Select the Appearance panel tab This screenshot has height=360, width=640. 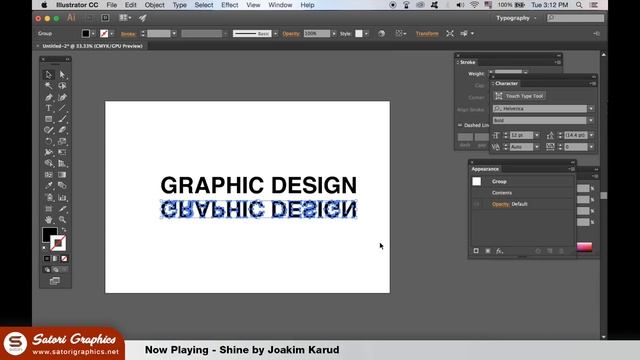click(x=485, y=169)
